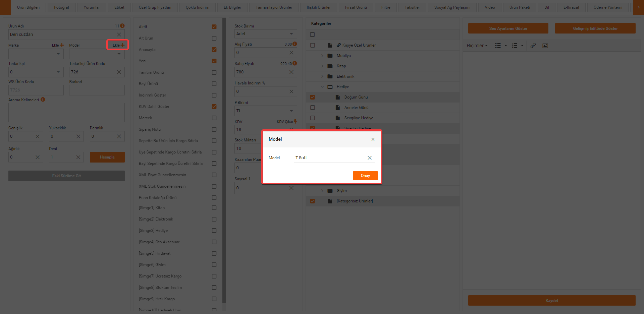
Task: Click the KDV Çıkar lightning icon
Action: click(296, 122)
